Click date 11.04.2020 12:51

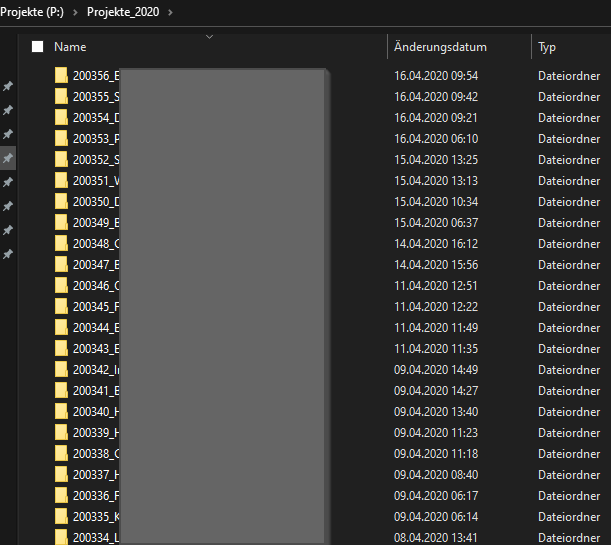tap(436, 286)
